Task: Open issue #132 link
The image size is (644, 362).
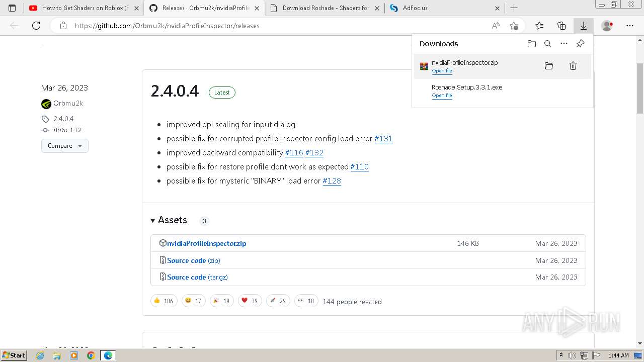Action: 314,153
